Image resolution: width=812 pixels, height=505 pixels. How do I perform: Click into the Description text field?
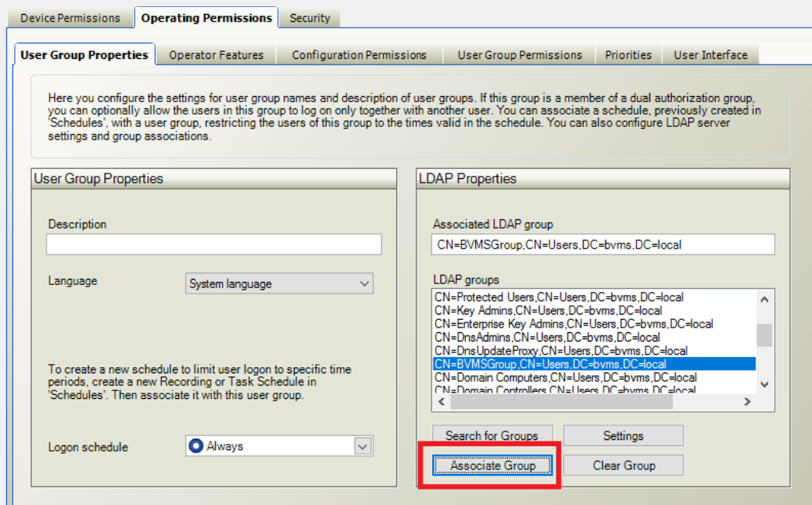(x=214, y=245)
